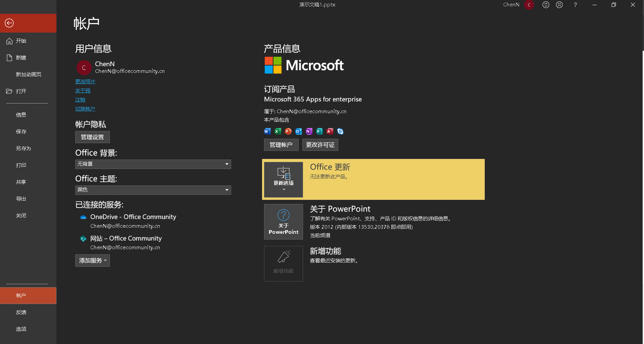Click 打开 in the sidebar
The width and height of the screenshot is (644, 344).
[28, 91]
